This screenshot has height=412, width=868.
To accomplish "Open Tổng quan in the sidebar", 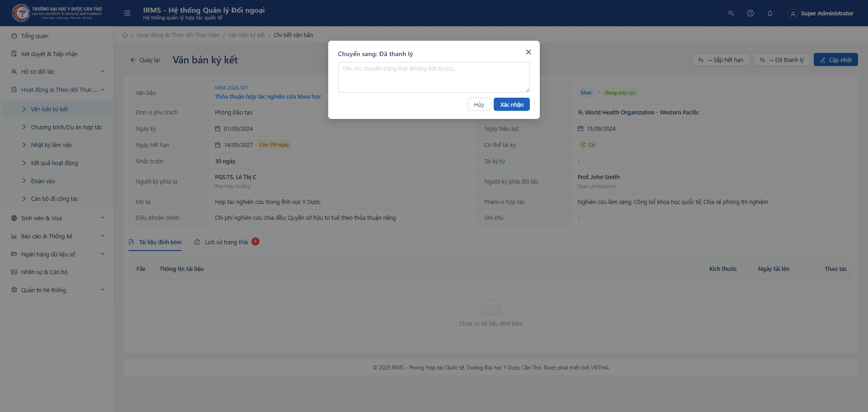I will point(35,36).
